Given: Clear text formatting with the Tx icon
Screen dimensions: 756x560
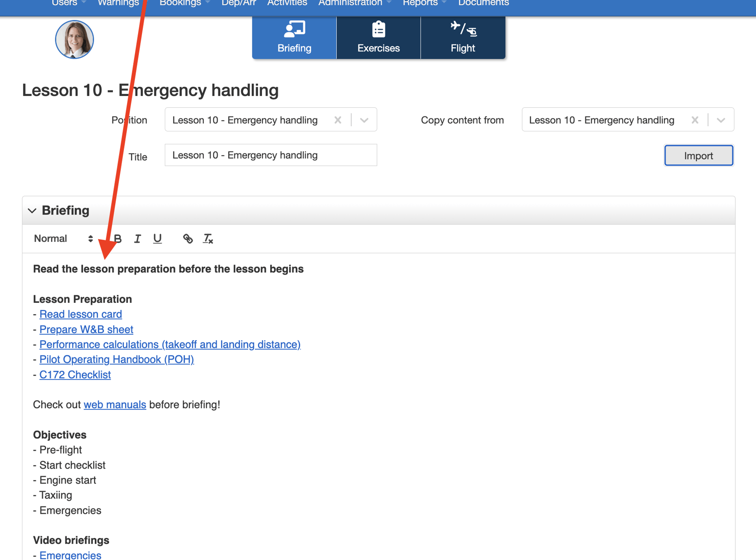Looking at the screenshot, I should pyautogui.click(x=207, y=239).
